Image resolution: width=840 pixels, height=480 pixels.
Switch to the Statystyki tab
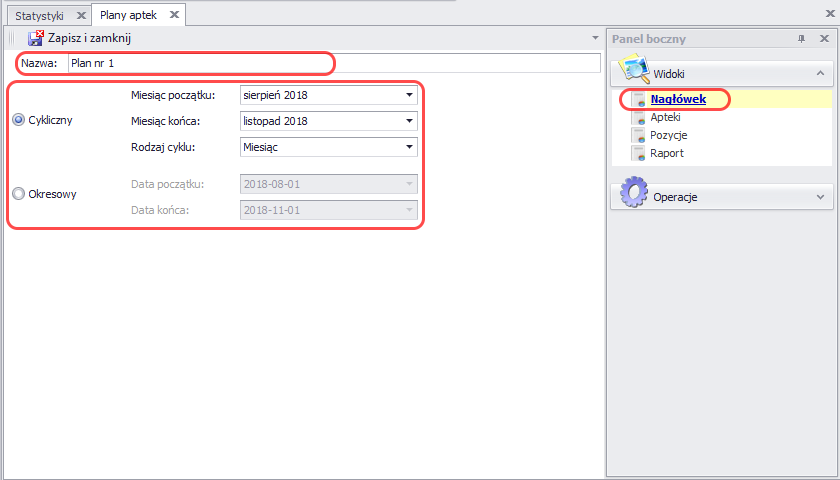(39, 15)
